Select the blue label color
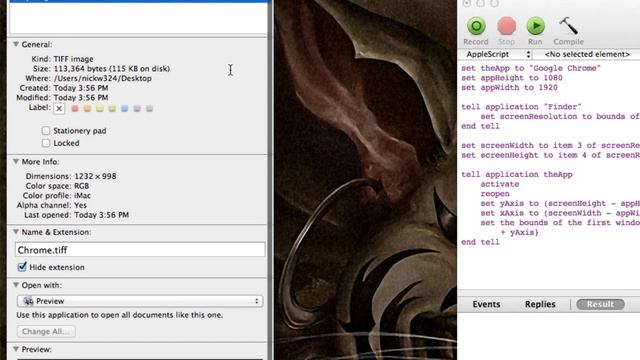This screenshot has height=360, width=640. (124, 109)
